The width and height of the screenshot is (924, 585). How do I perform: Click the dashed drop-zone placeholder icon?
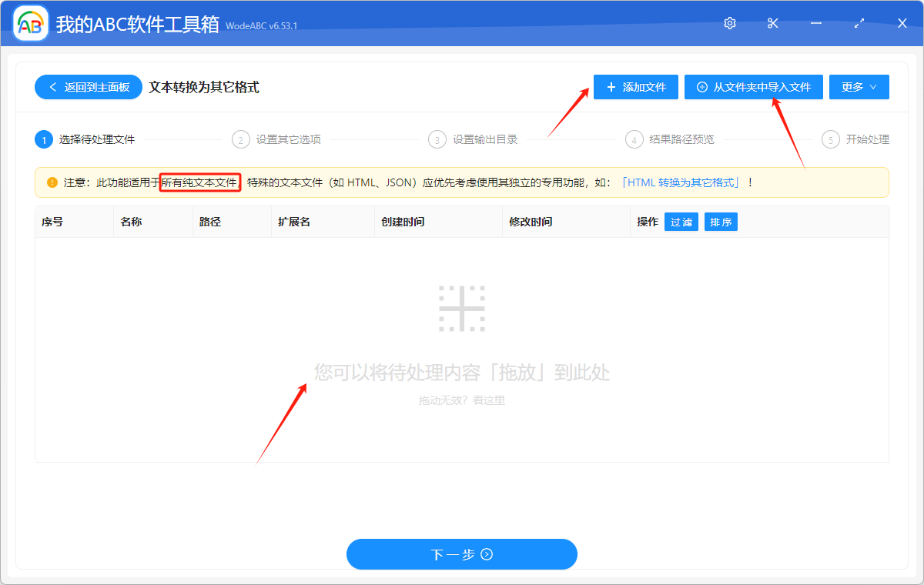pos(461,308)
